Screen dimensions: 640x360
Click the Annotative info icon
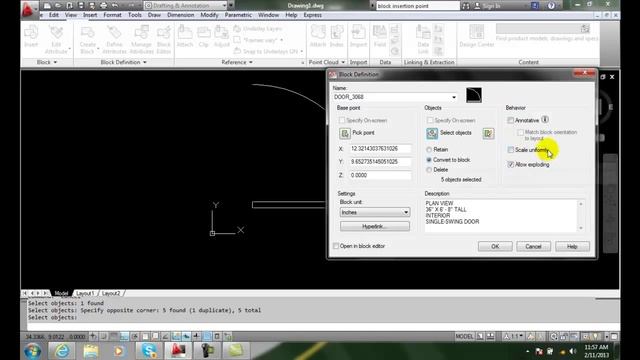(545, 120)
